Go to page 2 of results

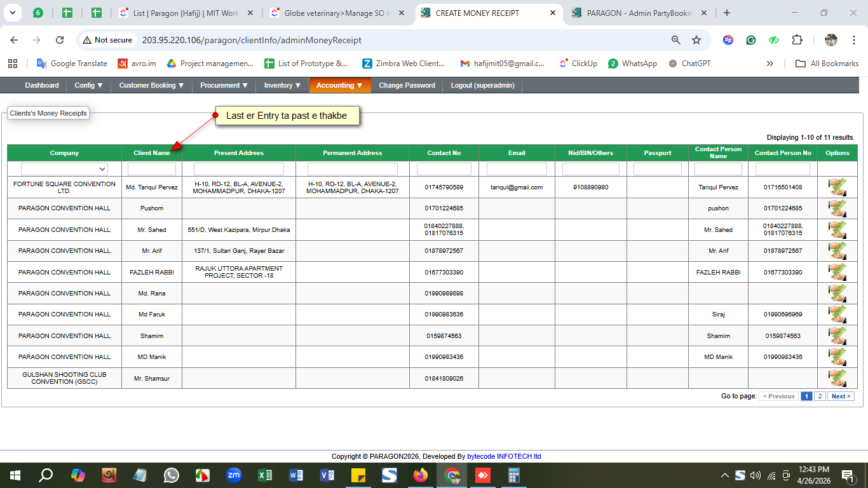point(820,396)
